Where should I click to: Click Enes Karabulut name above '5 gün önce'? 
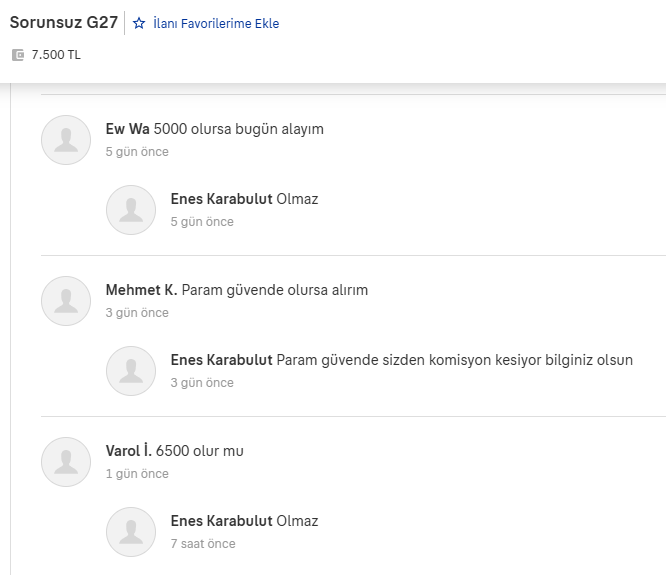pyautogui.click(x=221, y=199)
